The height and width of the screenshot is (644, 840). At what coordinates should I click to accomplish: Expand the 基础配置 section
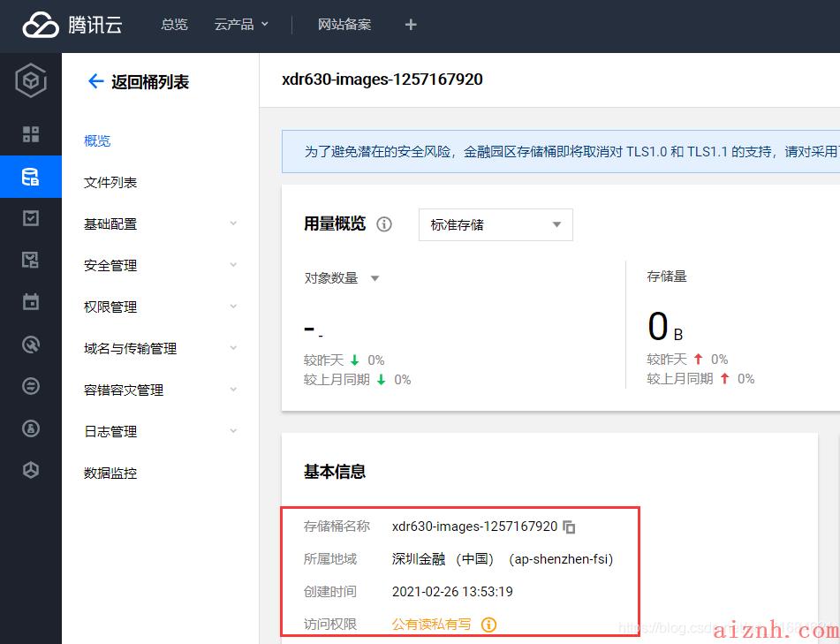click(x=160, y=224)
